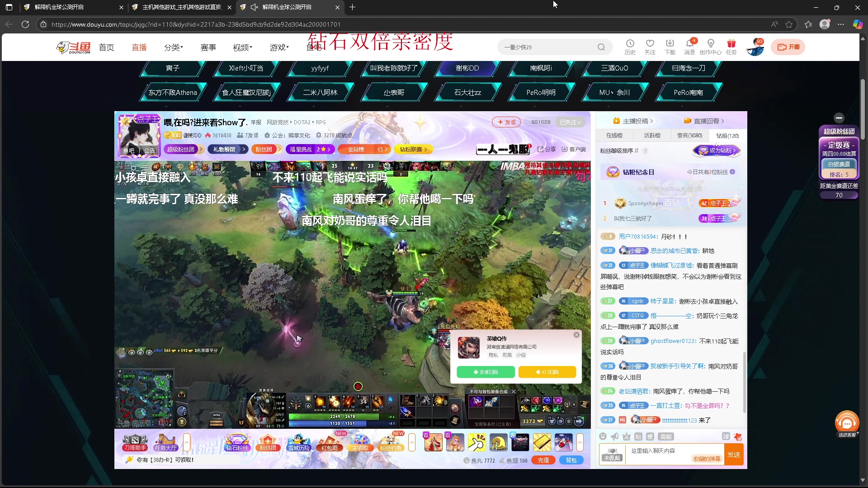Open the 关注 heart icon in header
Image resolution: width=868 pixels, height=488 pixels.
pos(650,47)
